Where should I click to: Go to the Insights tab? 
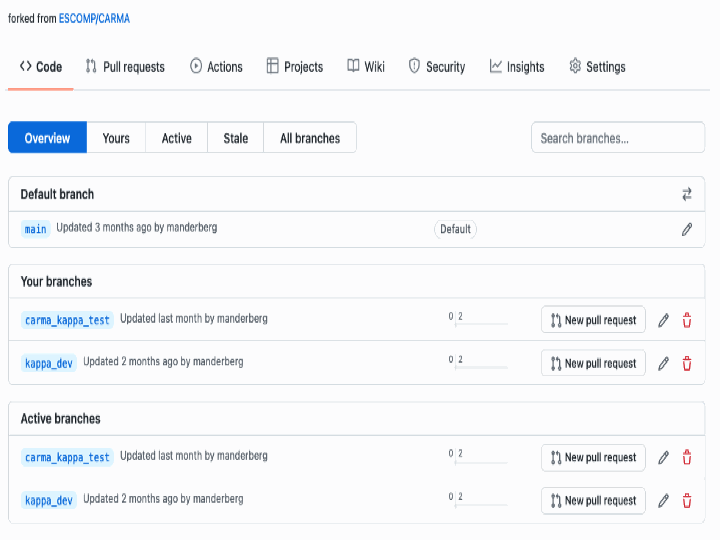[x=517, y=67]
